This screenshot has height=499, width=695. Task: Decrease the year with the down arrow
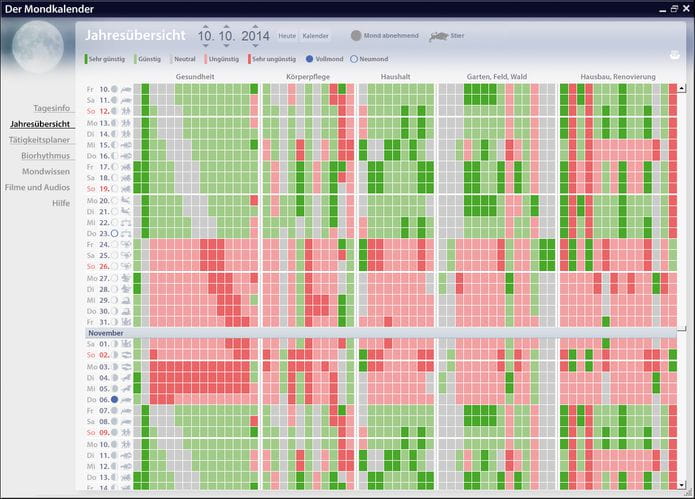(256, 47)
